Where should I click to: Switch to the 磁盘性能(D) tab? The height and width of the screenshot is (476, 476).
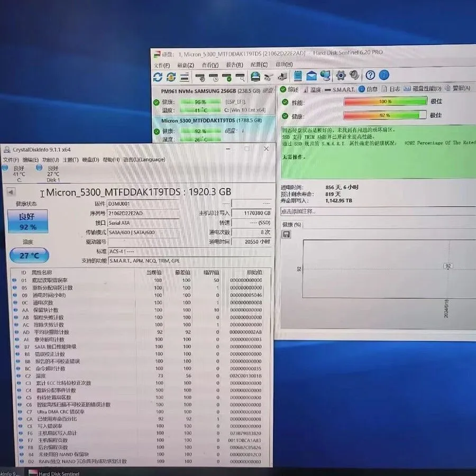[x=422, y=88]
